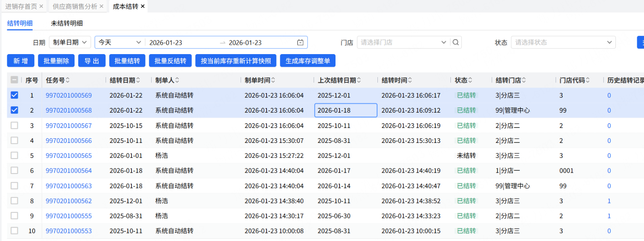
Task: Open task link 9970201000562
Action: [x=69, y=201]
